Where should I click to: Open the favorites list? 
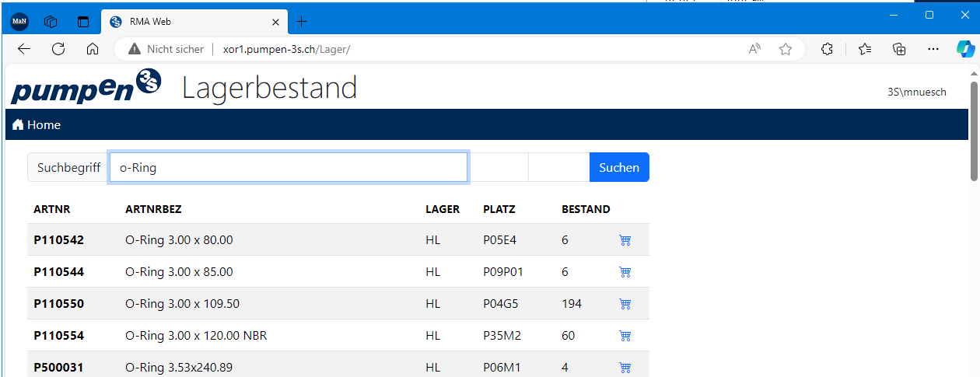[x=865, y=49]
